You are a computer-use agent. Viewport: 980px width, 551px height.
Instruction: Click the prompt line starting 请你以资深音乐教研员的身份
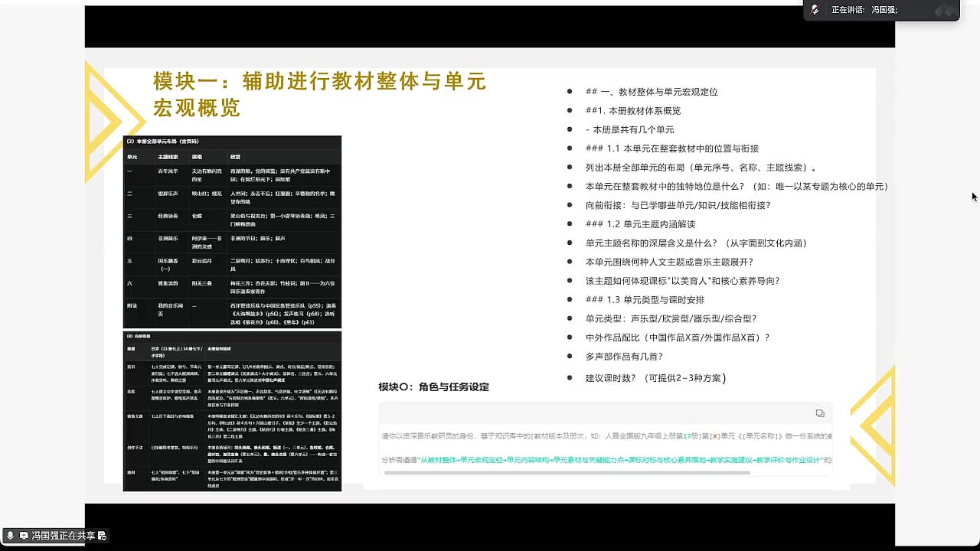(606, 436)
